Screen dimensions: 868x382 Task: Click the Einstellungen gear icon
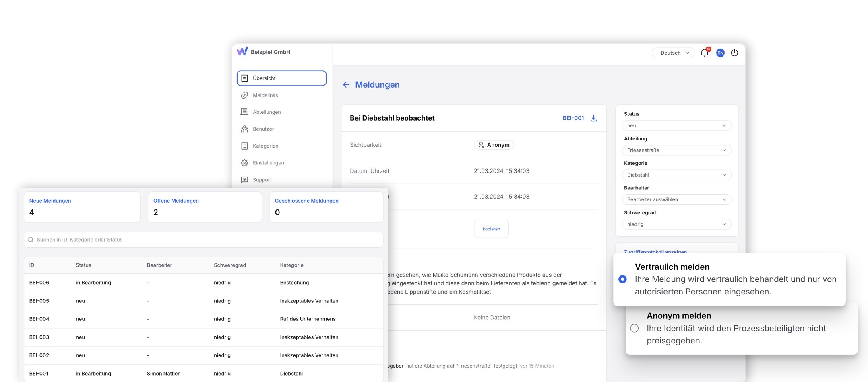(244, 163)
